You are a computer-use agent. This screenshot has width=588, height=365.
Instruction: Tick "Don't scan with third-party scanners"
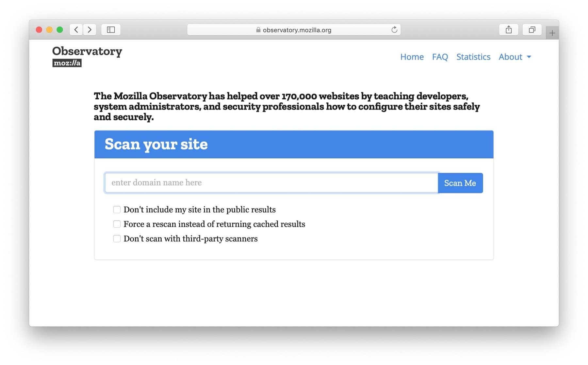coord(117,239)
